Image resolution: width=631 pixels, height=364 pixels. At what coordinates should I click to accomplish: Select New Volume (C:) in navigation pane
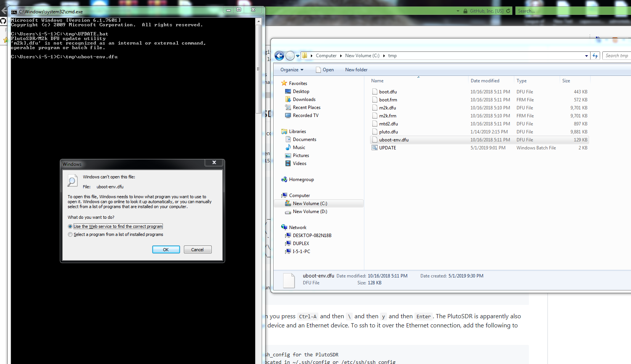tap(319, 204)
